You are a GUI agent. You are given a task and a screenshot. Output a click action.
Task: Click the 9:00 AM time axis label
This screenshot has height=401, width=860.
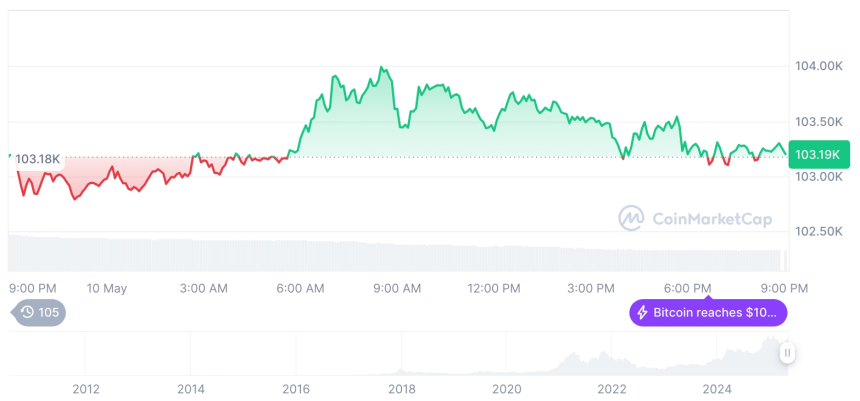pyautogui.click(x=397, y=288)
